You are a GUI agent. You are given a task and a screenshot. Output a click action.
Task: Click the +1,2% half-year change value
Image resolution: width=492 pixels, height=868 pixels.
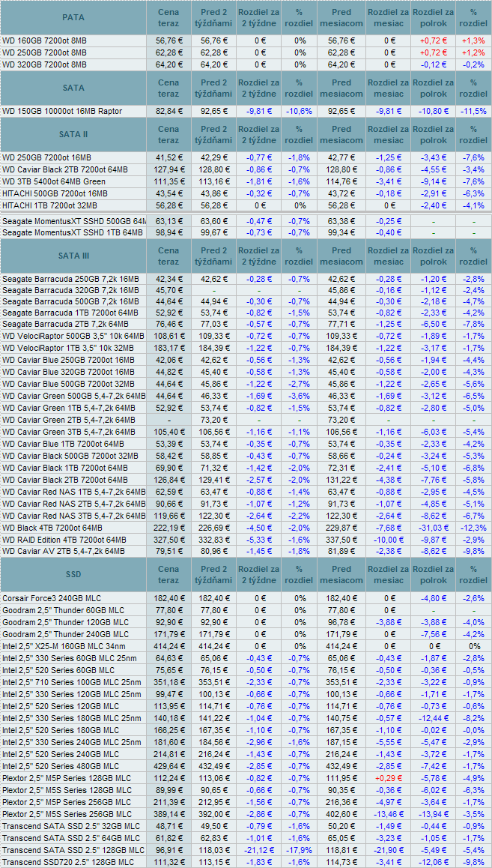(474, 52)
